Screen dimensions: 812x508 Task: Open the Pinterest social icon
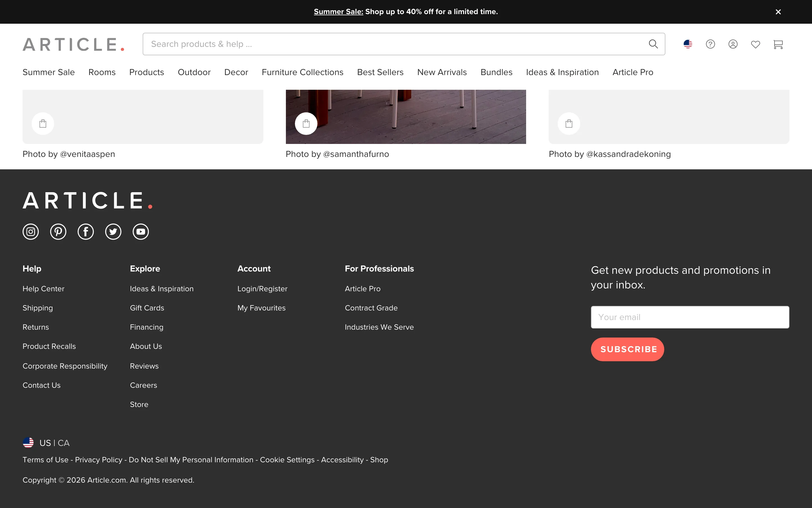(x=58, y=231)
